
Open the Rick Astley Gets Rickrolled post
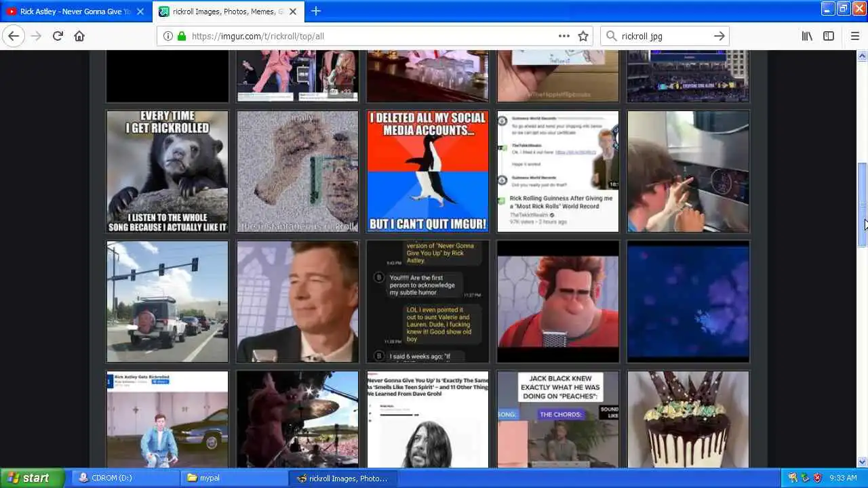click(x=167, y=419)
